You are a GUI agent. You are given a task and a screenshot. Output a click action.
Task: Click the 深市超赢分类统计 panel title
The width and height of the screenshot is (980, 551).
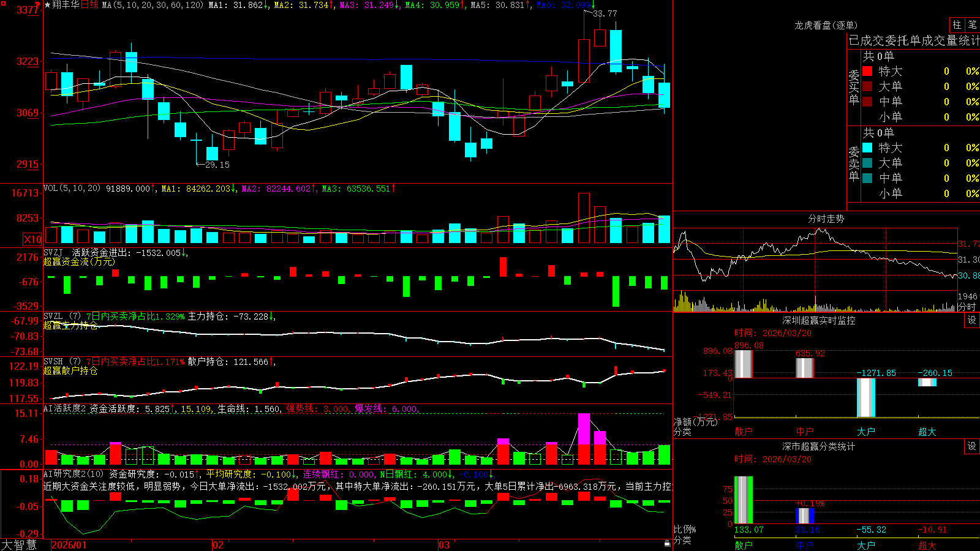[x=818, y=446]
